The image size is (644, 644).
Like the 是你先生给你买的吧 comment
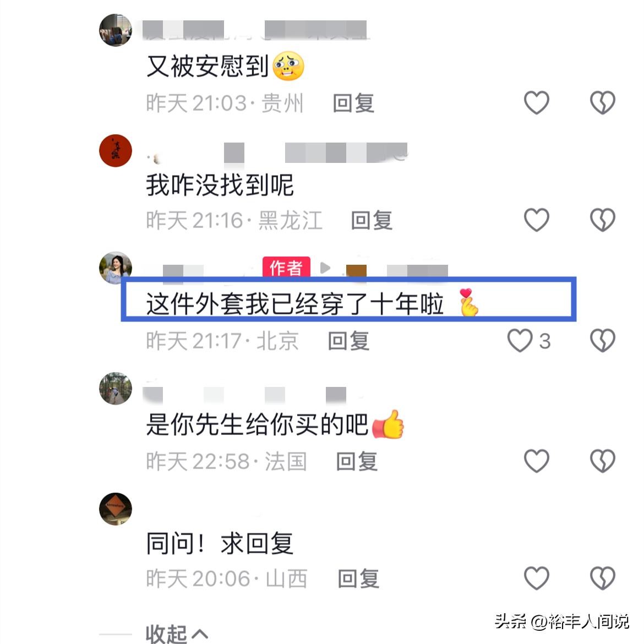[x=537, y=461]
